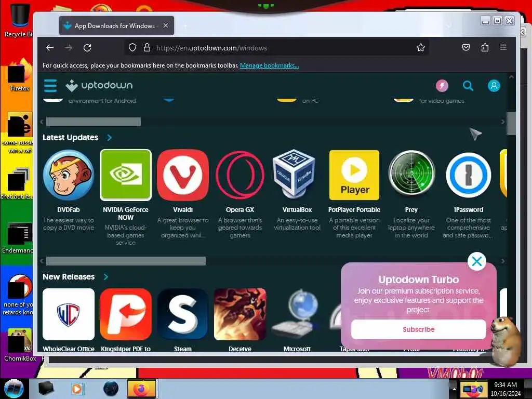Open the Steam app icon
Viewport: 532px width, 399px height.
click(x=182, y=314)
